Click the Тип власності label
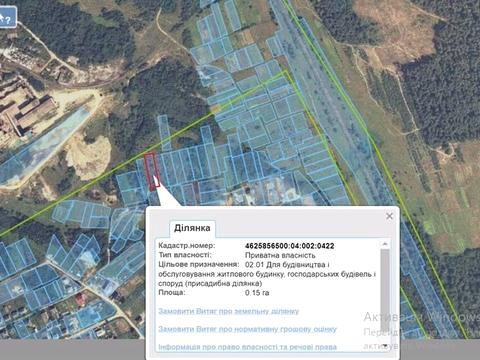This screenshot has height=360, width=480. pos(185,255)
